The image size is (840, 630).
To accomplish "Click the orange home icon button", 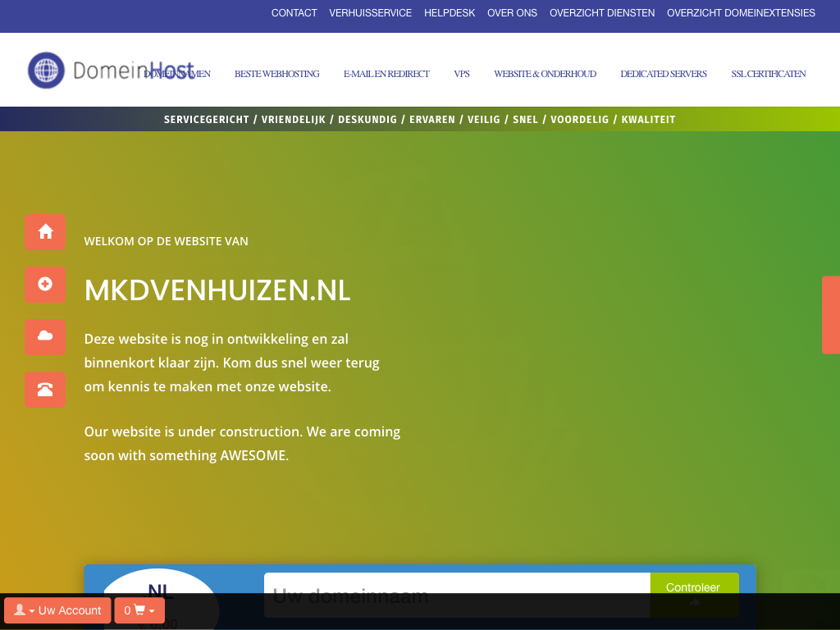I will (45, 232).
